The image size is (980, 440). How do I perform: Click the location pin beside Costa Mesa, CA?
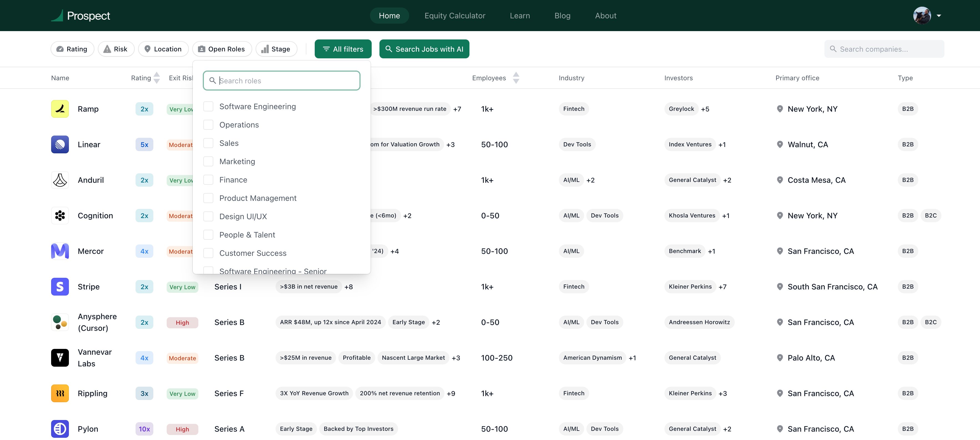pos(779,180)
